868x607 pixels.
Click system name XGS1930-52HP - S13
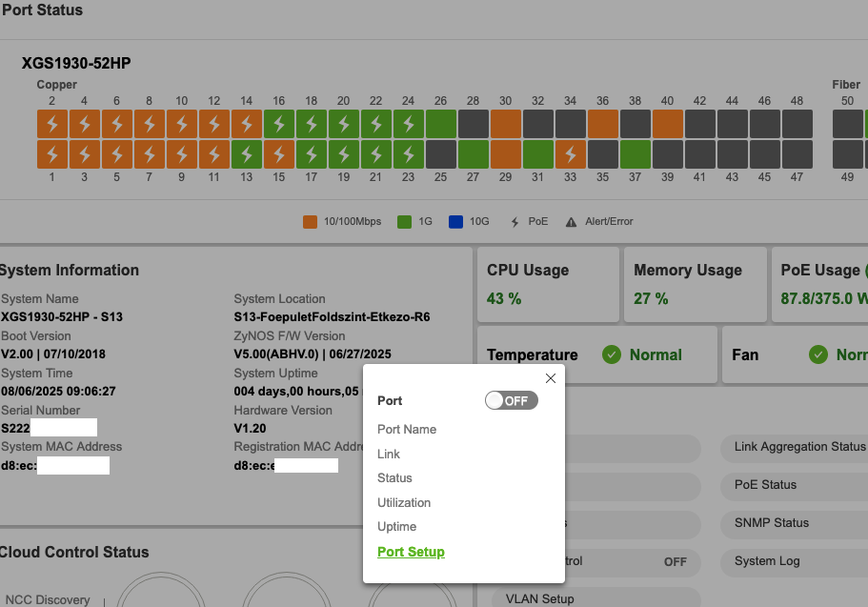[x=62, y=316]
